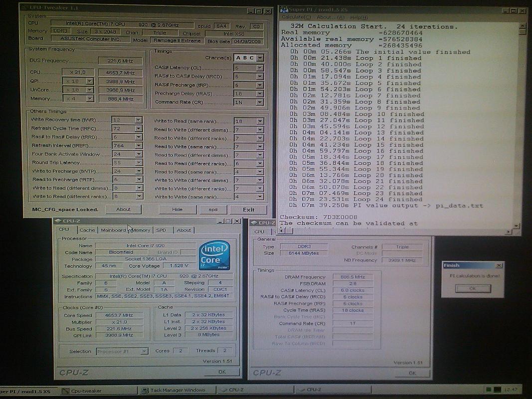Click the left CPU-Z title bar icon
Screen dimensions: 532x399
coord(58,221)
